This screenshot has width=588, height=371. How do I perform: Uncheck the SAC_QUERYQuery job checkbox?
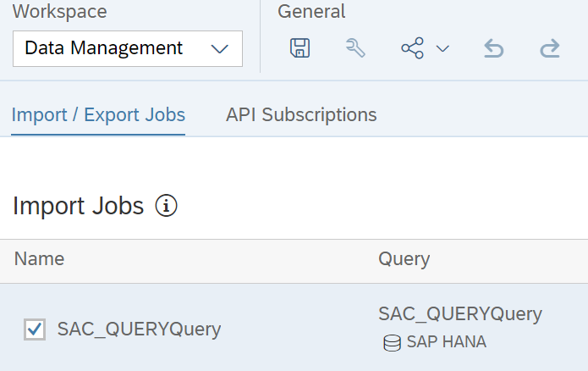click(x=35, y=329)
